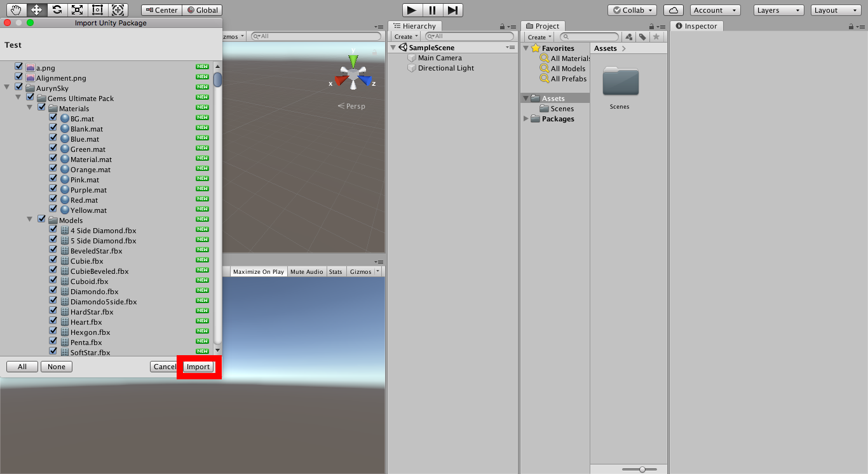Select the Move tool

(37, 10)
